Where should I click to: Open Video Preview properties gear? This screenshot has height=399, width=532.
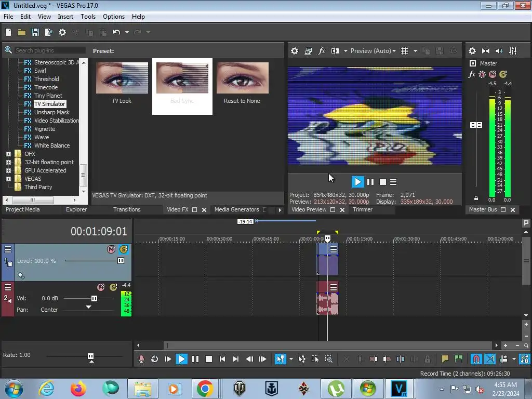(295, 51)
